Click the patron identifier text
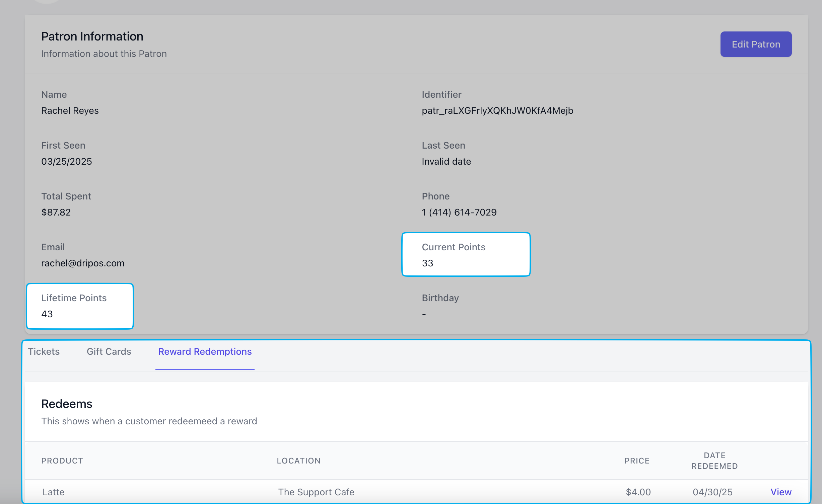 tap(497, 110)
